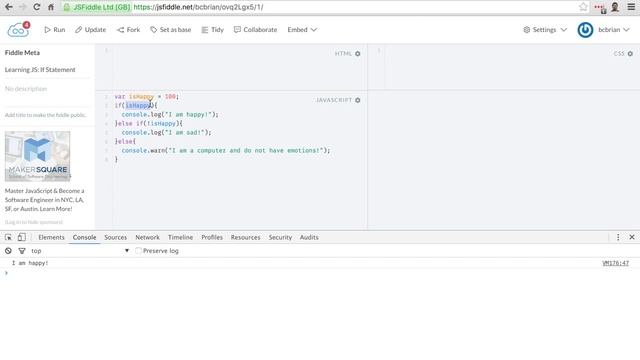Clear the console with the clear icon
The image size is (640, 360).
pos(8,251)
